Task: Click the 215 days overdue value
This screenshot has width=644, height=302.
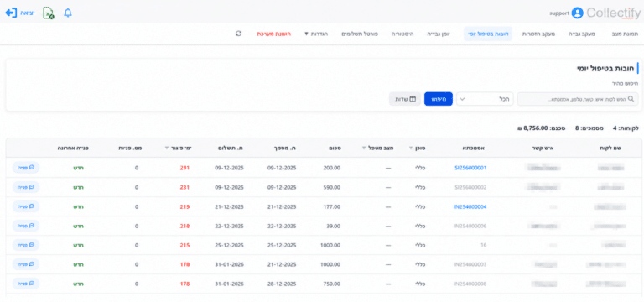Action: [184, 245]
